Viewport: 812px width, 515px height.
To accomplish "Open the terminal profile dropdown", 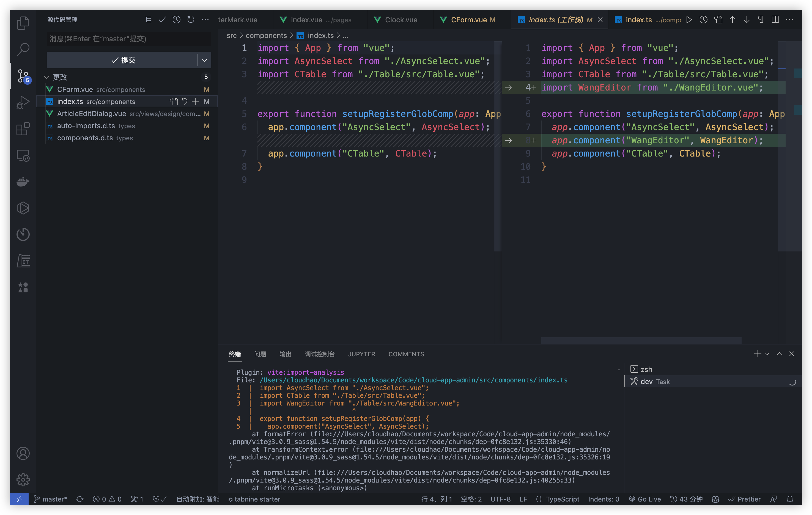I will (767, 354).
